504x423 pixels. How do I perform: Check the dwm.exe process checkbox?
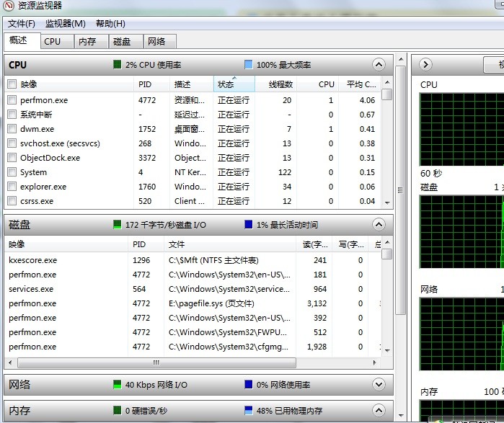pyautogui.click(x=12, y=129)
